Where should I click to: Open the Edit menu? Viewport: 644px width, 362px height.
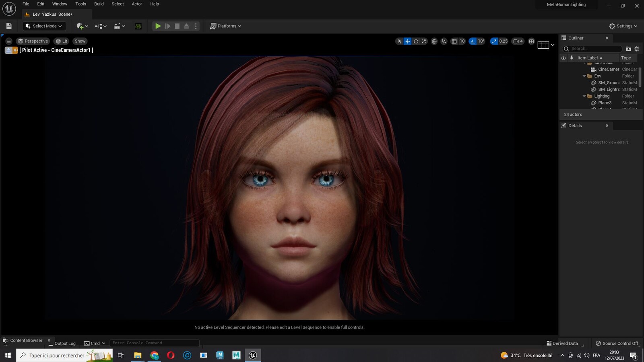click(x=41, y=4)
